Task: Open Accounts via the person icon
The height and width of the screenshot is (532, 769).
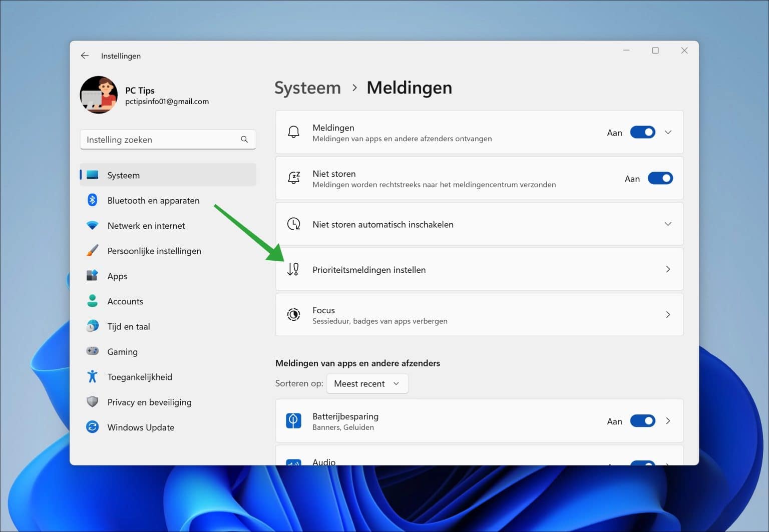Action: [x=93, y=301]
